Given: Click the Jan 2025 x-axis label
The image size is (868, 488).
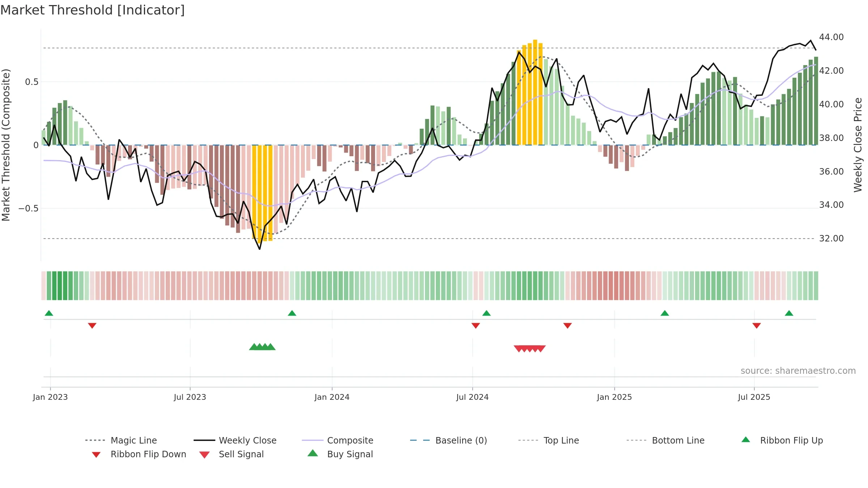Looking at the screenshot, I should coord(614,397).
